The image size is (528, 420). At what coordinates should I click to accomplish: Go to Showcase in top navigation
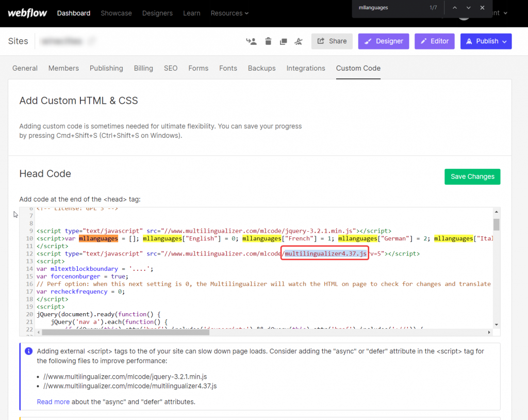[x=116, y=13]
